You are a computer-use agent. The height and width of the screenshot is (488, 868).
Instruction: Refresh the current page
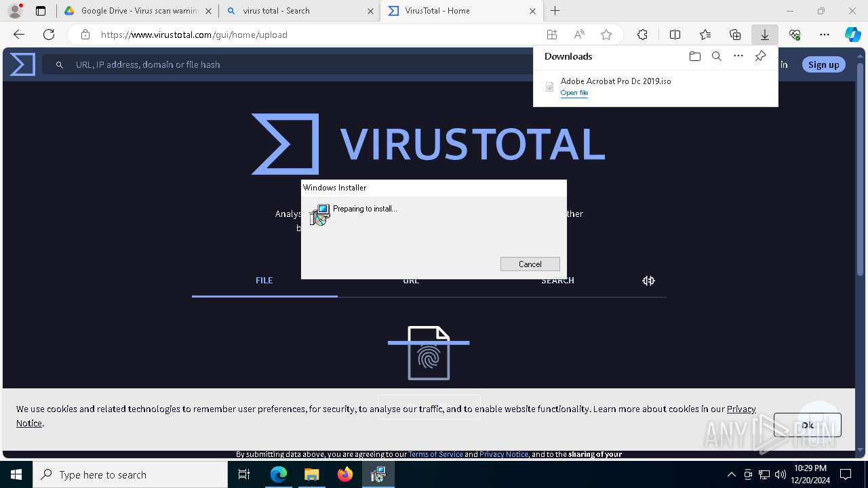(x=49, y=35)
